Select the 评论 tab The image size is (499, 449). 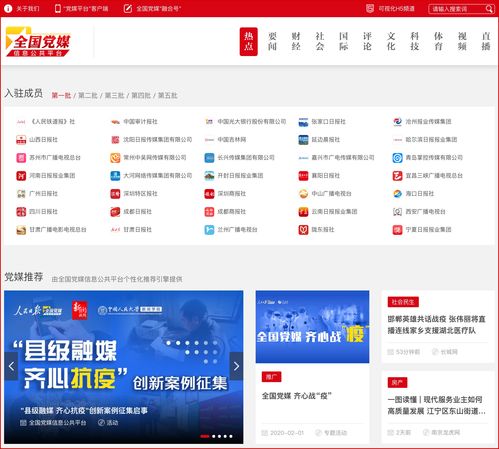tap(367, 41)
